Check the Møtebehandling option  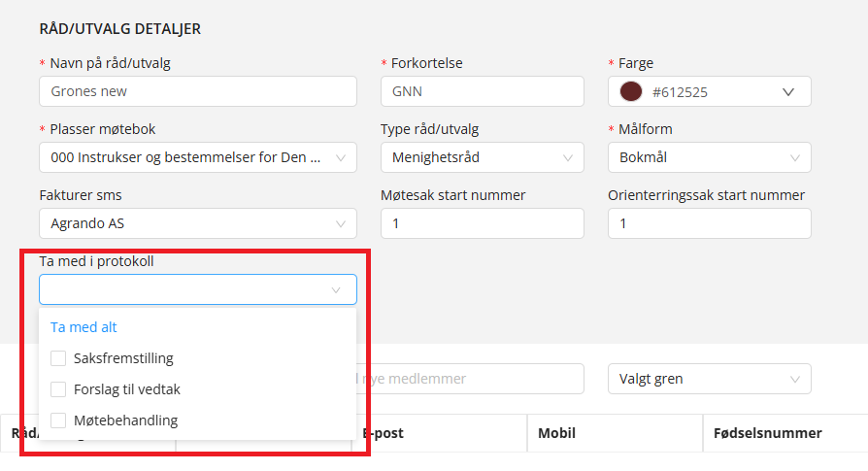click(58, 421)
